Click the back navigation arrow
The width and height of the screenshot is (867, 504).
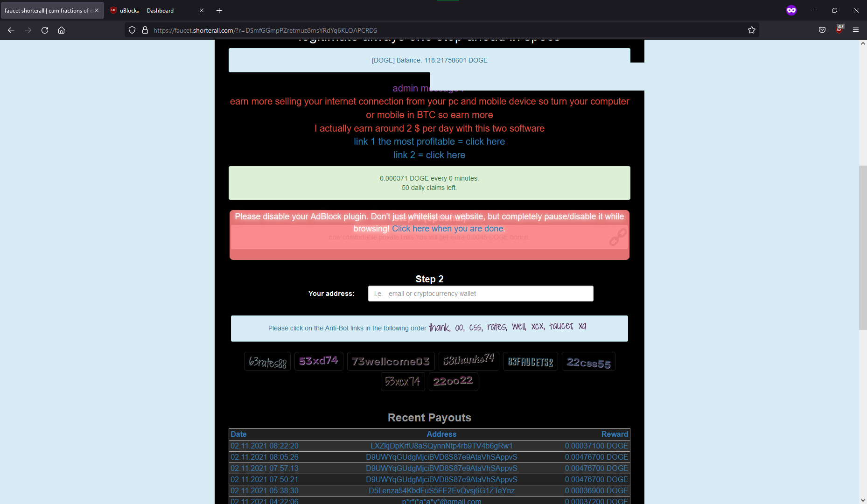11,30
